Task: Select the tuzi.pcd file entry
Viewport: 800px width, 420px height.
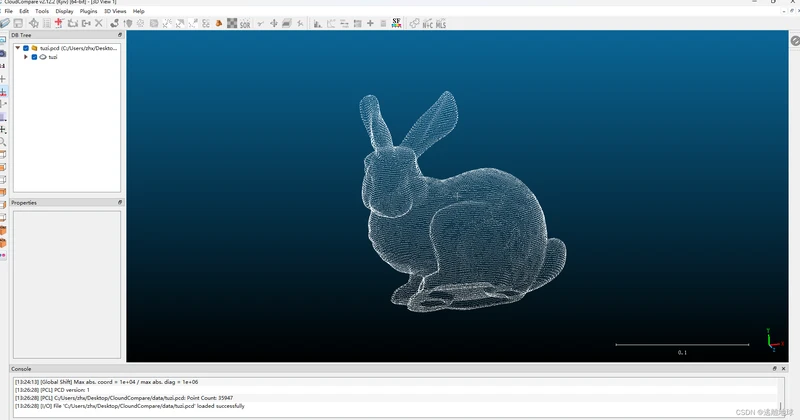Action: point(78,48)
